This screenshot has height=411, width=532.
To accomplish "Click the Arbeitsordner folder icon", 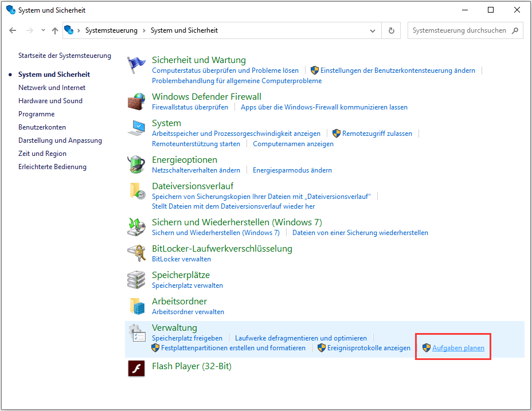I will (136, 306).
